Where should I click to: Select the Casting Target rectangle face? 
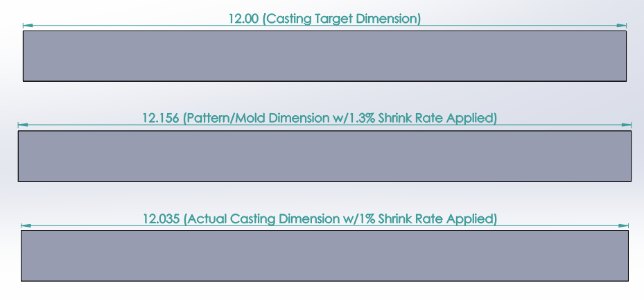pos(324,56)
